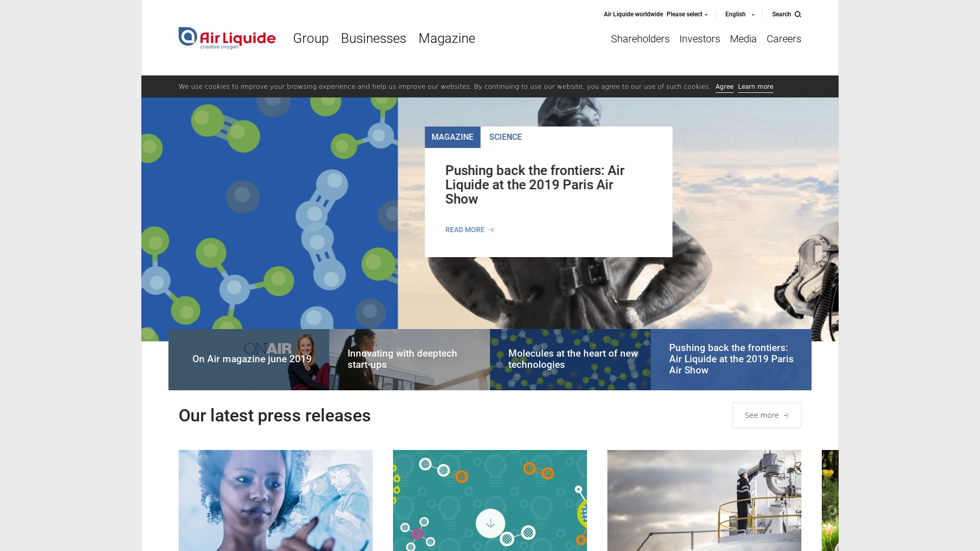The width and height of the screenshot is (980, 551).
Task: Click READ MORE in the hero card
Action: coord(470,230)
